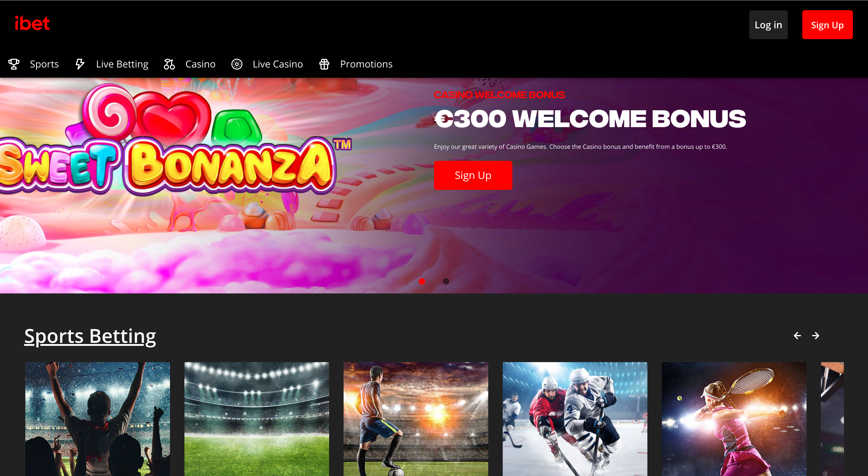Click the lightning bolt Live Betting icon
This screenshot has width=868, height=476.
(x=80, y=64)
